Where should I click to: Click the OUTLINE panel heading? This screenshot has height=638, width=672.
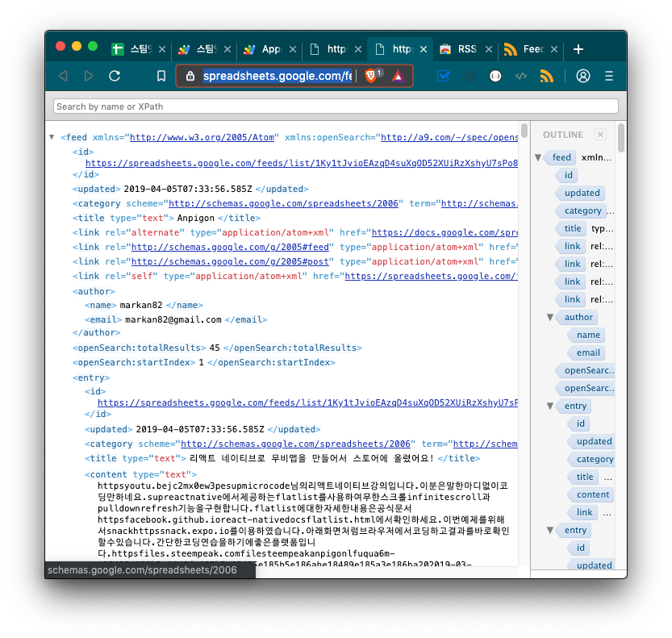563,135
